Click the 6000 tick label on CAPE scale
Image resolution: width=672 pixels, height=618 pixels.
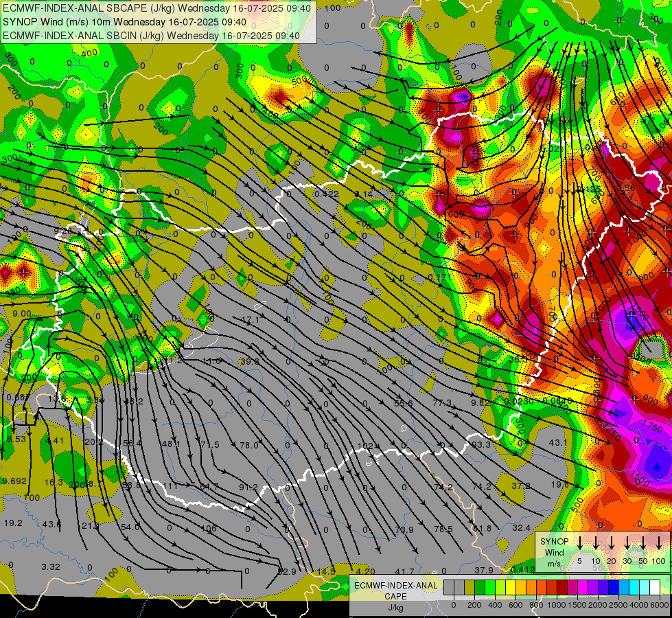tap(660, 605)
